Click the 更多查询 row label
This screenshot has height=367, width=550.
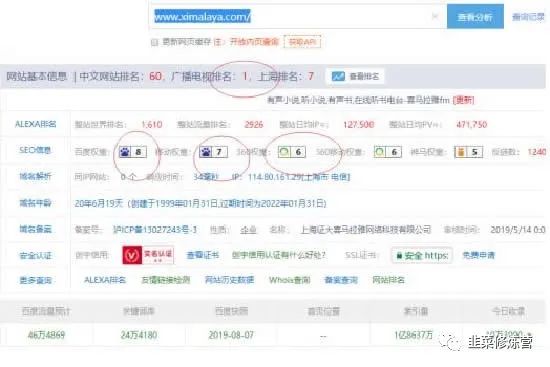pyautogui.click(x=35, y=280)
